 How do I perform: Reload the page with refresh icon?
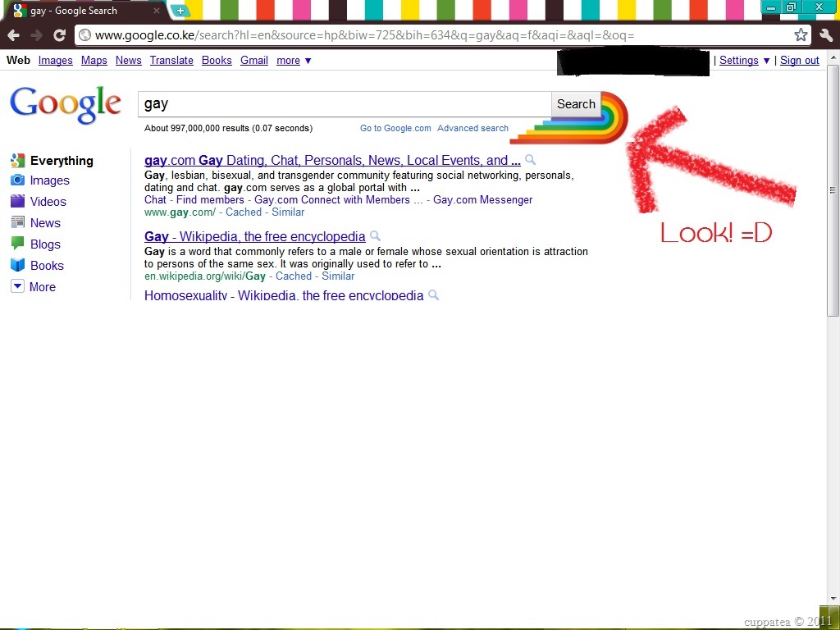tap(59, 35)
